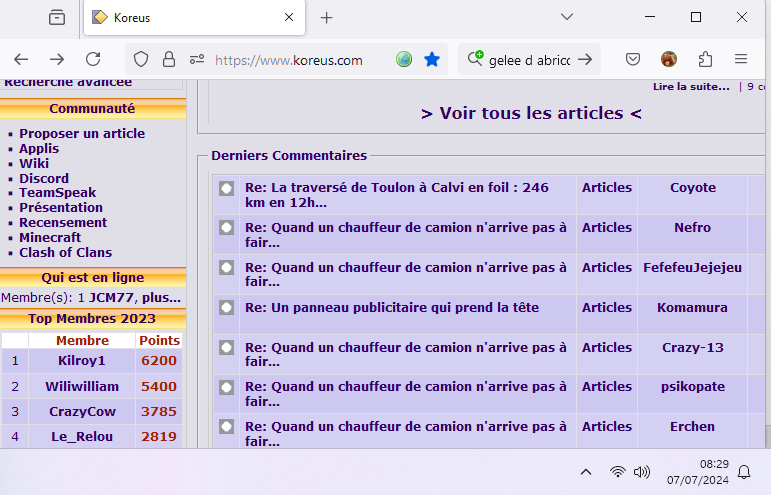Open the Pocket save icon
The image size is (771, 495).
click(x=633, y=60)
